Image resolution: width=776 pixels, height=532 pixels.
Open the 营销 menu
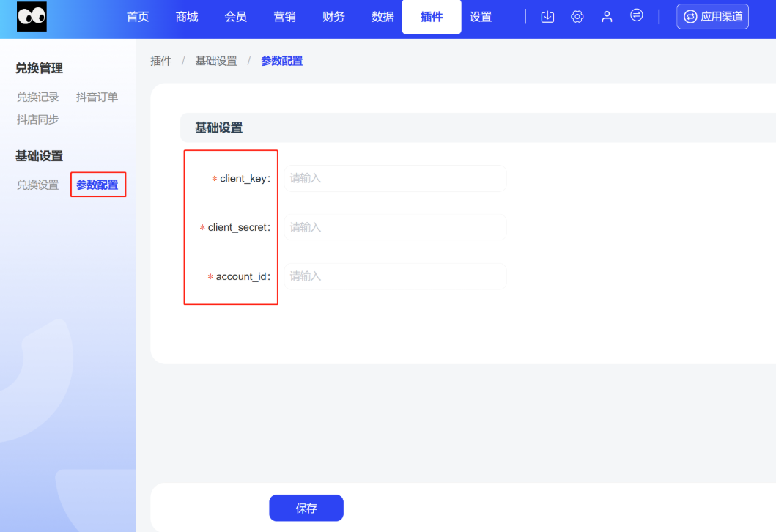[x=285, y=17]
